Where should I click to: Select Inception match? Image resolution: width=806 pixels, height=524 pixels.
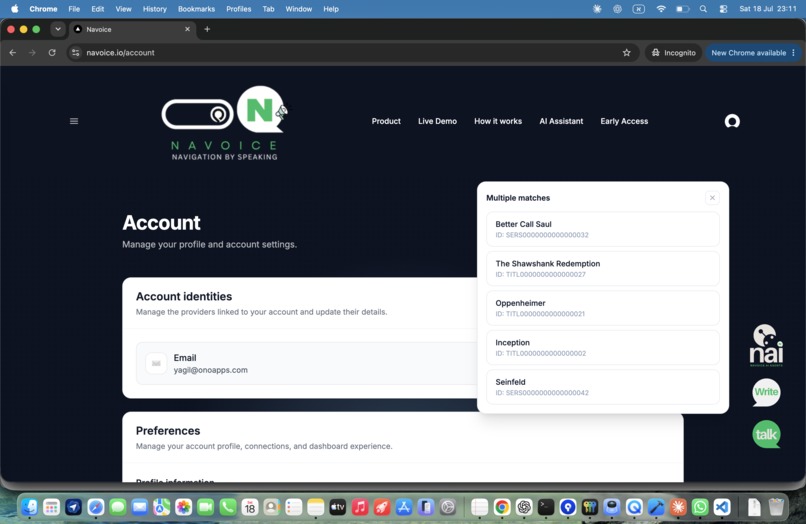[x=602, y=348]
